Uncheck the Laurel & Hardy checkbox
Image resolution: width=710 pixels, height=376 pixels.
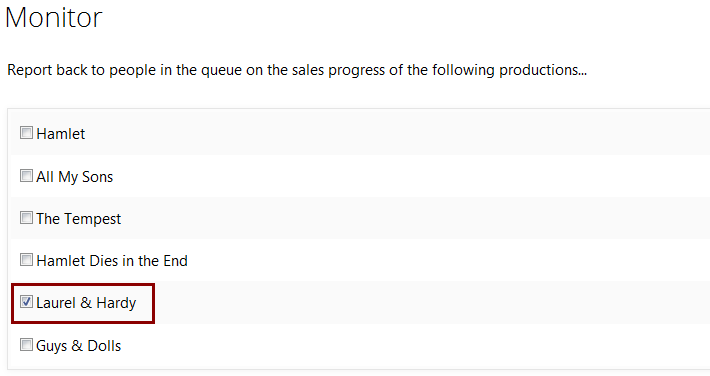[26, 302]
